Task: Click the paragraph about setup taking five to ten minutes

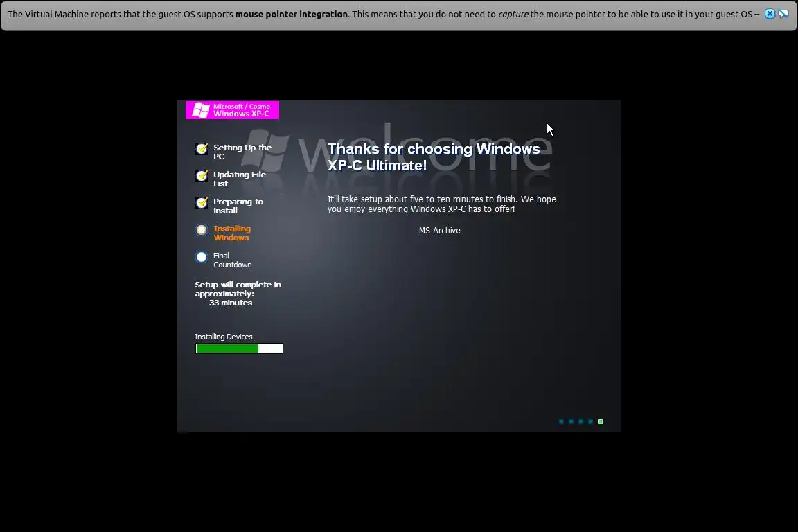Action: pyautogui.click(x=442, y=204)
